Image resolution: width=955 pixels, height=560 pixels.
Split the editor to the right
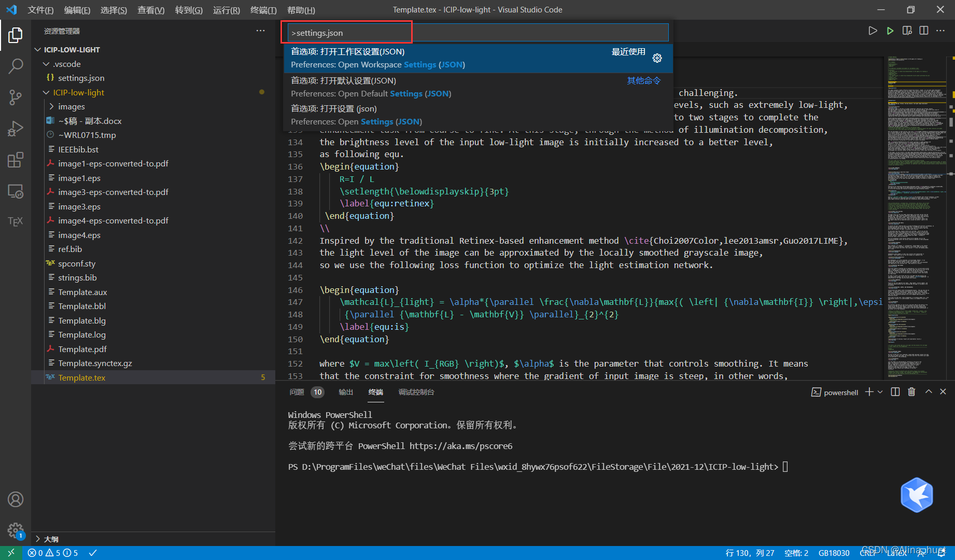click(x=924, y=31)
